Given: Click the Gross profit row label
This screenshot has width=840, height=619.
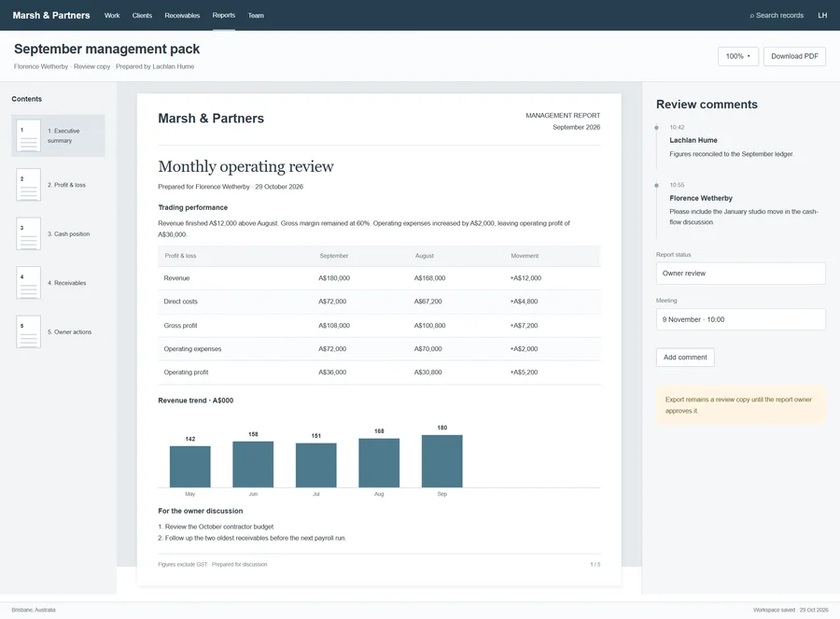Looking at the screenshot, I should click(x=180, y=325).
